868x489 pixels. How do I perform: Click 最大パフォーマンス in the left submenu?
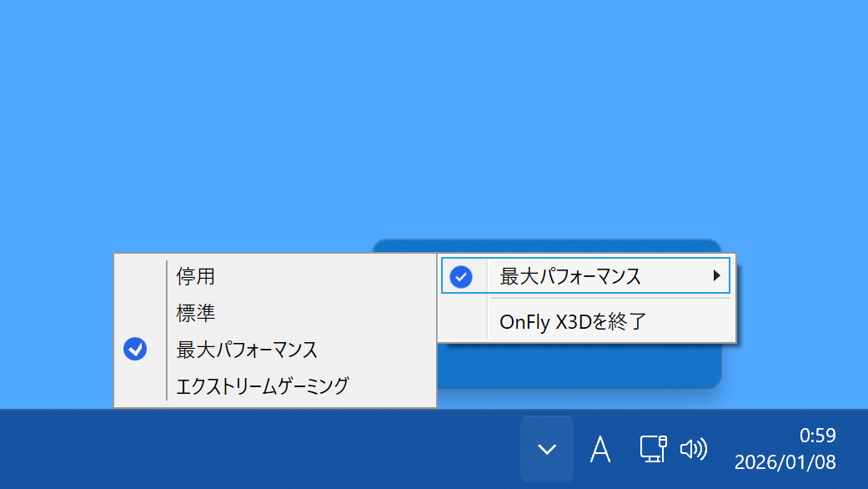pyautogui.click(x=246, y=350)
